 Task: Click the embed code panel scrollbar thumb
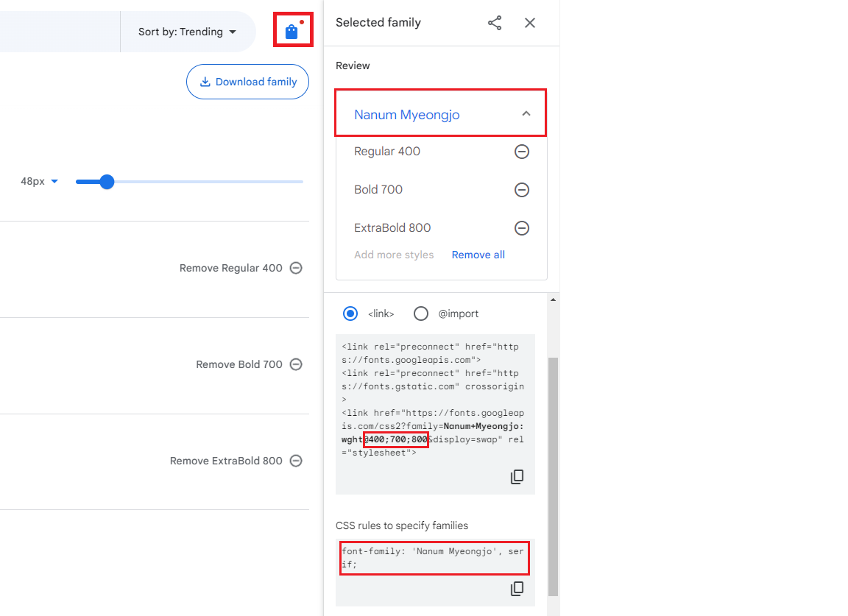[553, 476]
